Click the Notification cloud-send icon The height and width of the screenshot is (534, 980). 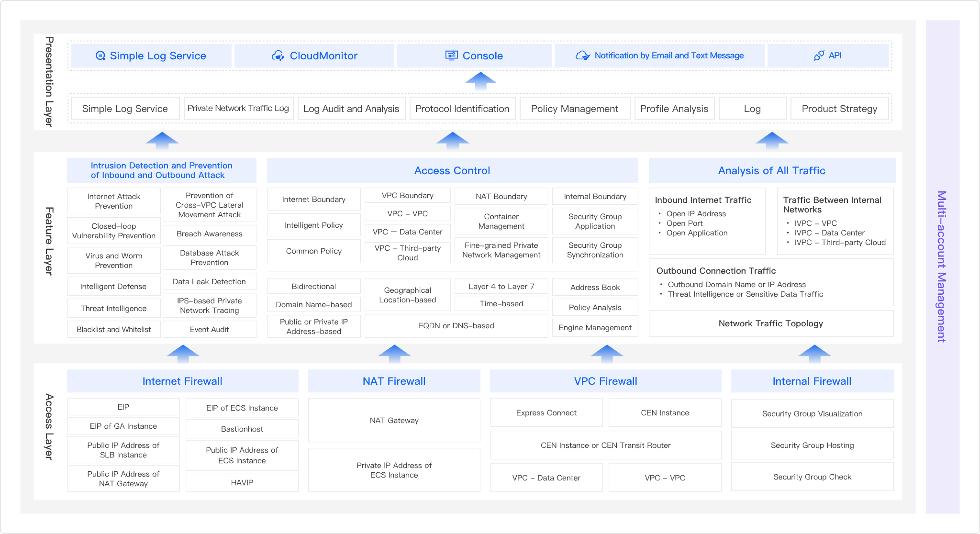(582, 56)
